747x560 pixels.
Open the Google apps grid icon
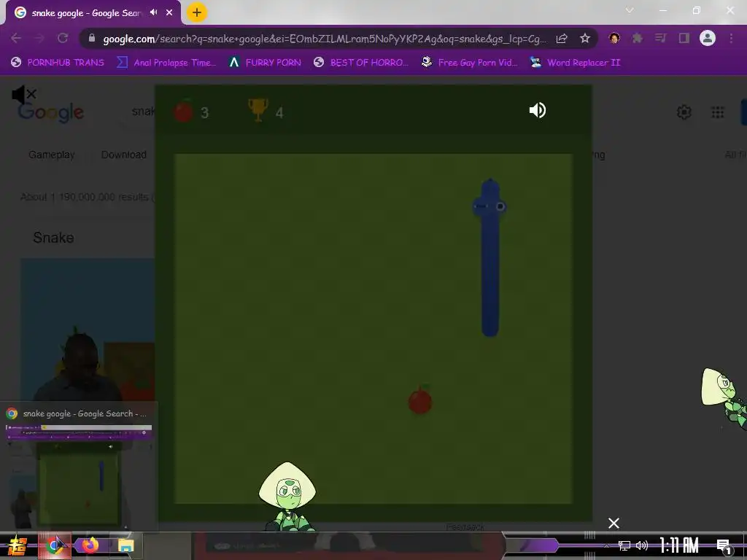pyautogui.click(x=718, y=112)
